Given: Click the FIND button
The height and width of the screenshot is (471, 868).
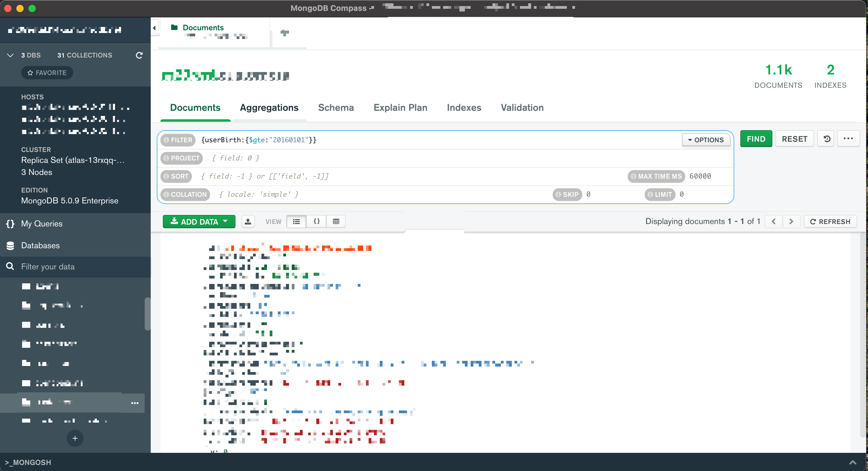Looking at the screenshot, I should pyautogui.click(x=756, y=139).
